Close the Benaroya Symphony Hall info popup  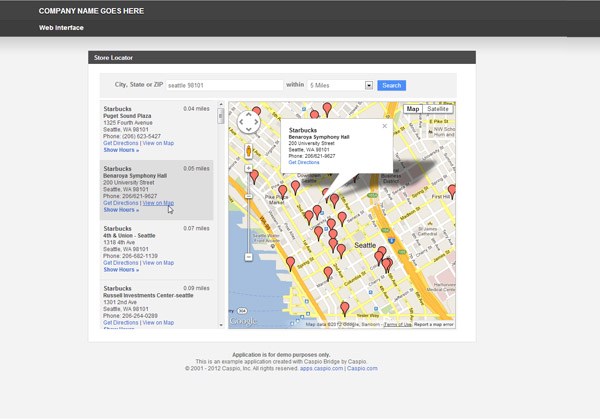pos(384,126)
